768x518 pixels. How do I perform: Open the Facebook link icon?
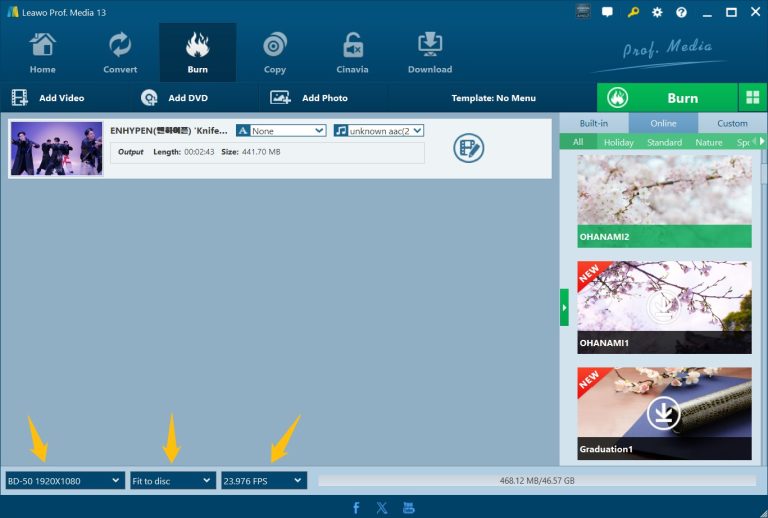356,508
